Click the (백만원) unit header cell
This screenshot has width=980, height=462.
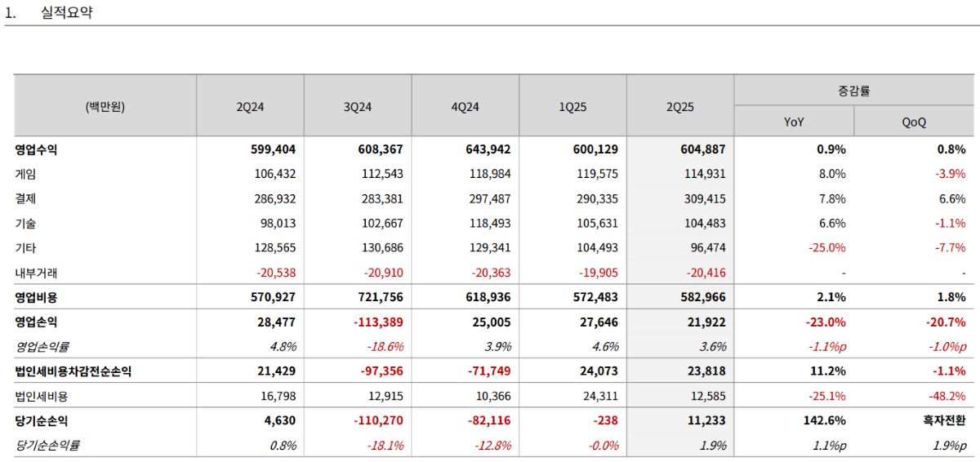[x=105, y=106]
